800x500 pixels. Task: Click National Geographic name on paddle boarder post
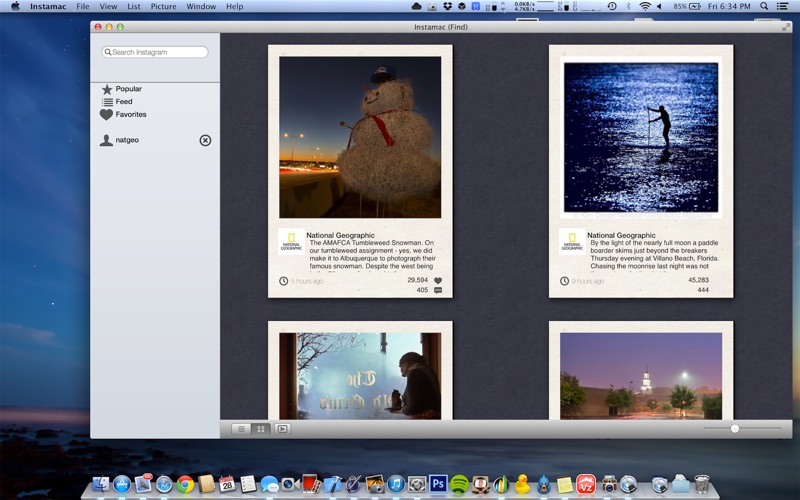click(x=621, y=235)
